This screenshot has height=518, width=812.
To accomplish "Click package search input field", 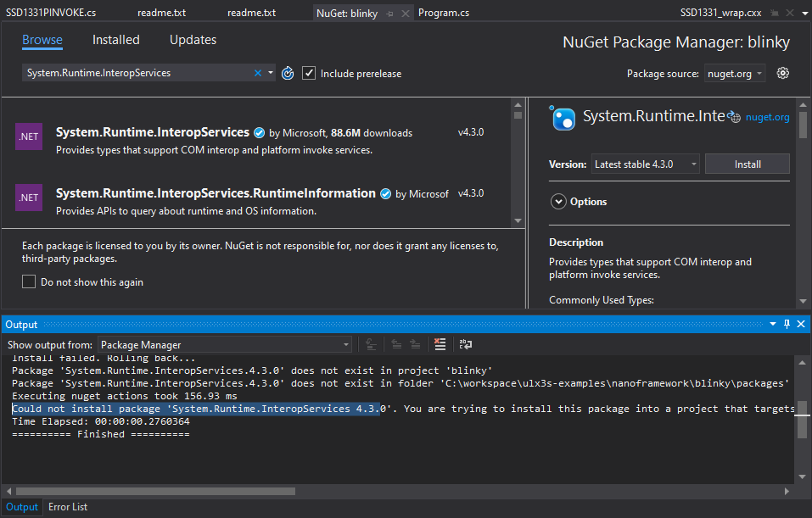I will click(139, 73).
